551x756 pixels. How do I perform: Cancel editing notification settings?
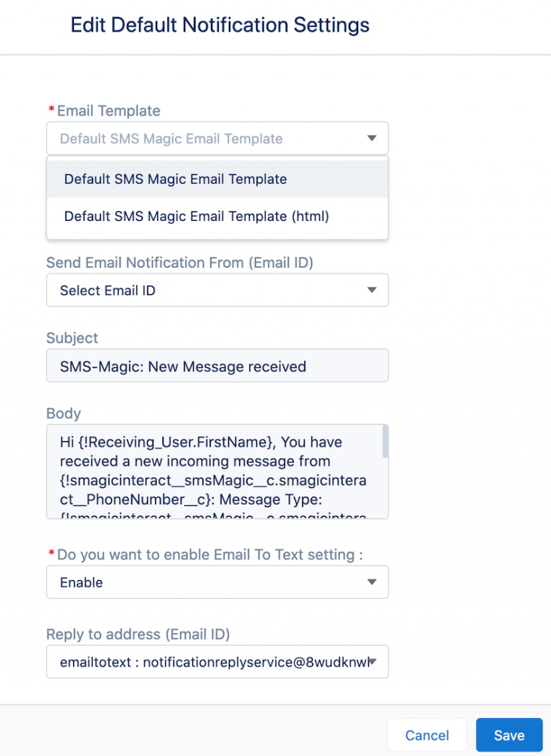(x=427, y=734)
